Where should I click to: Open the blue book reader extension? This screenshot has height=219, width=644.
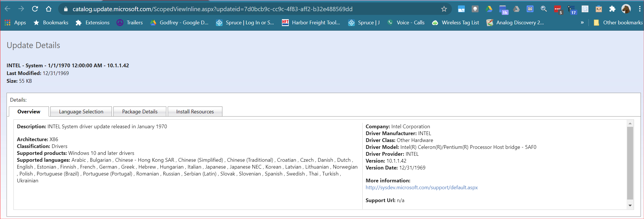(530, 9)
